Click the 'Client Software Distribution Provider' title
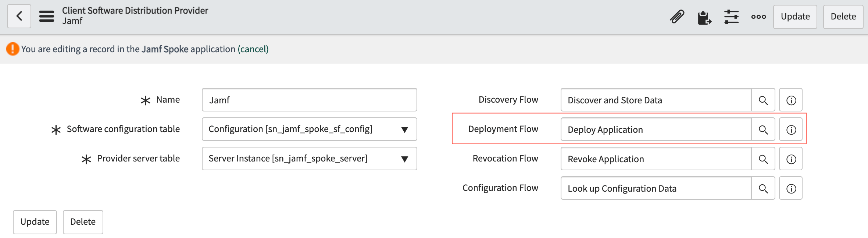Image resolution: width=868 pixels, height=238 pixels. pyautogui.click(x=135, y=11)
